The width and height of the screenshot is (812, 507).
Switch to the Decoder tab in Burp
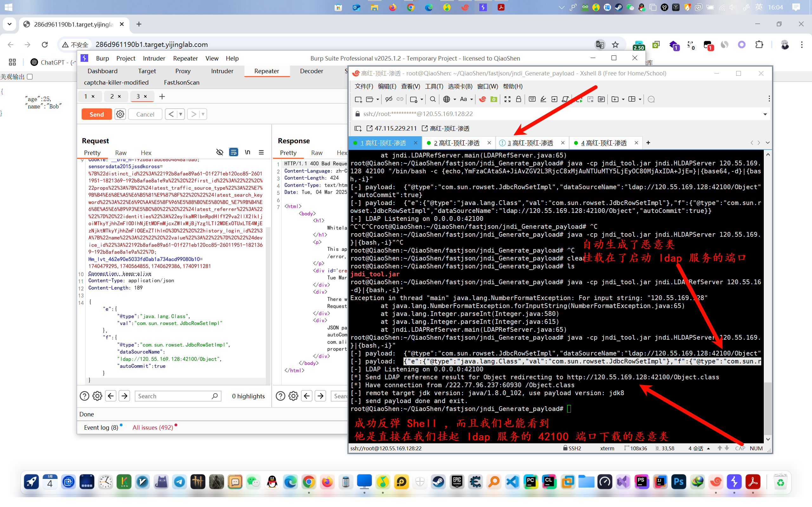311,71
